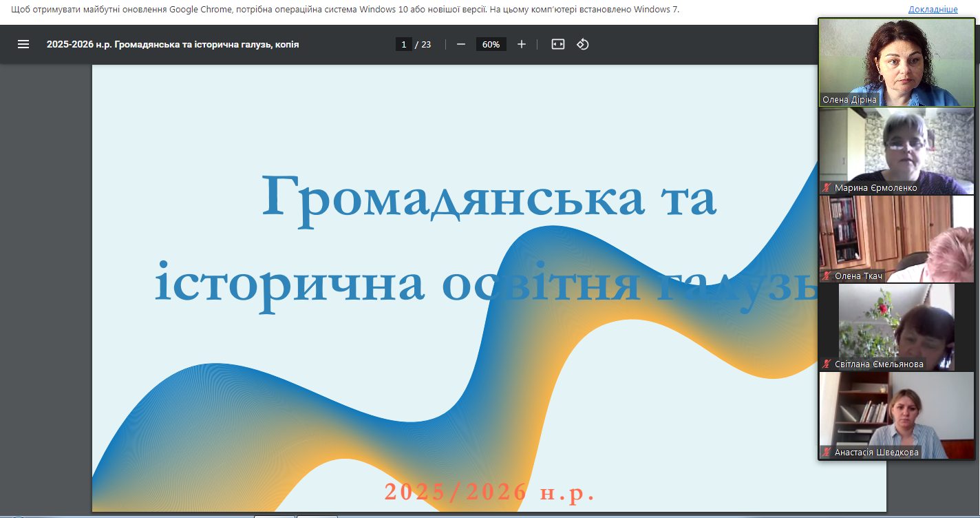Viewport: 980px width, 518px height.
Task: Click the '2025/2026 н.р.' text on slide
Action: 489,492
